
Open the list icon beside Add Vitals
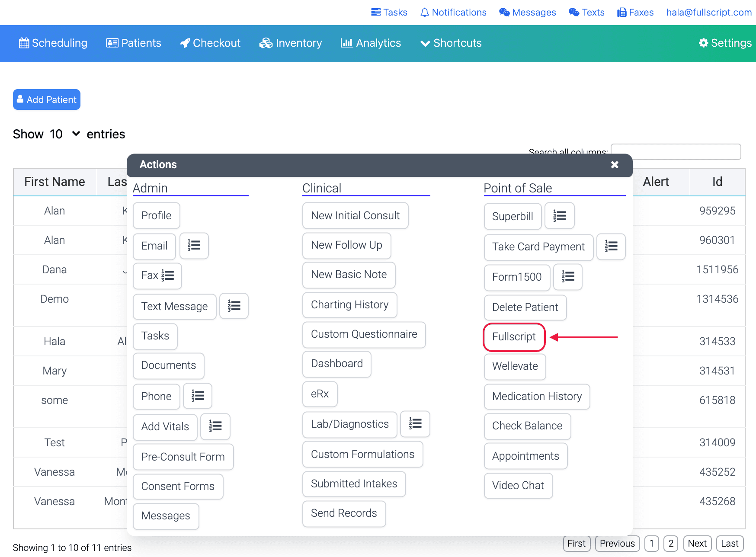(215, 426)
